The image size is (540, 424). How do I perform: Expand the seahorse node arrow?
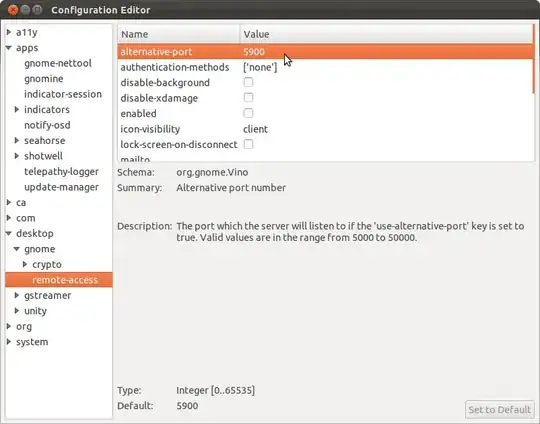coord(17,141)
